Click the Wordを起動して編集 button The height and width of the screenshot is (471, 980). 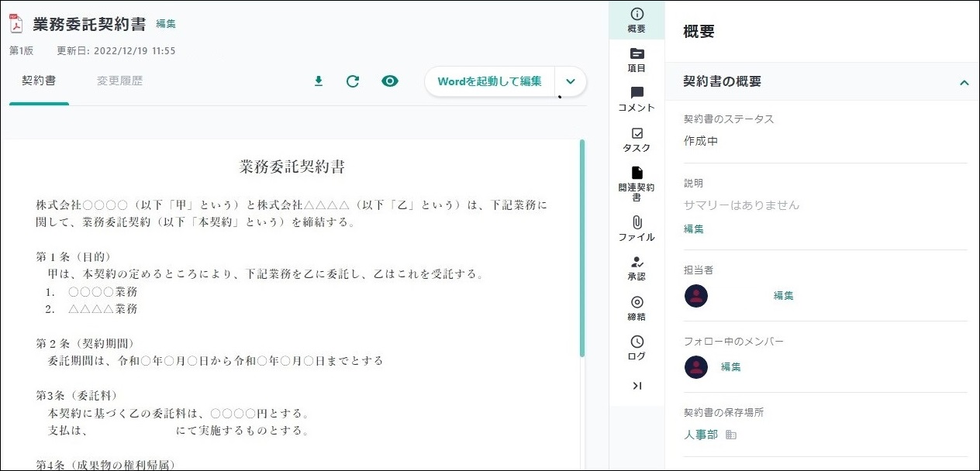pyautogui.click(x=489, y=81)
